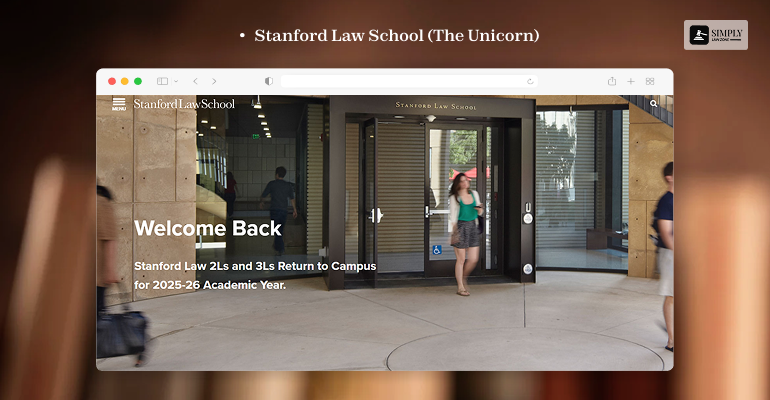Add a new tab with plus icon
The width and height of the screenshot is (770, 400).
point(631,81)
